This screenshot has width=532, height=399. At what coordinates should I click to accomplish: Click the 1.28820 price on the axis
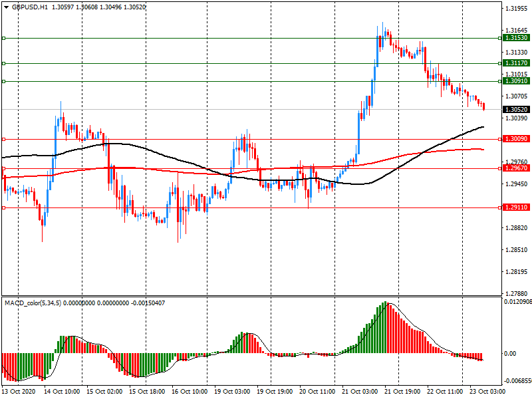pyautogui.click(x=516, y=228)
